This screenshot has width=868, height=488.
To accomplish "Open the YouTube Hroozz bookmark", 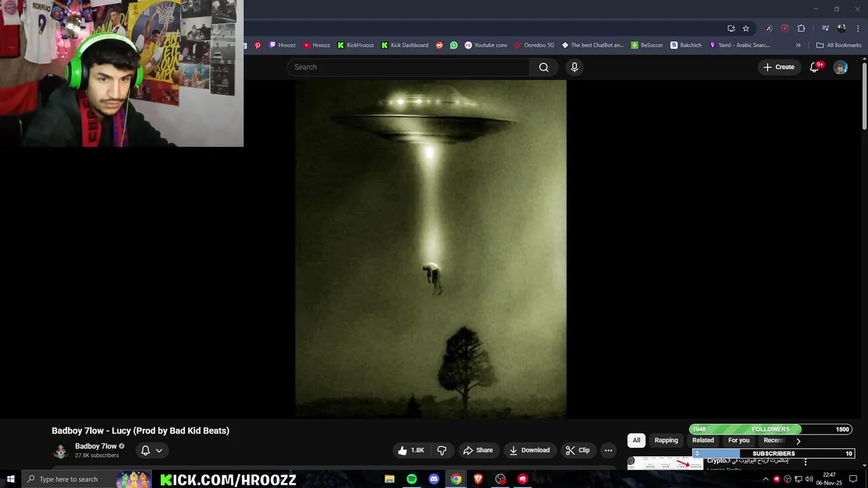I will pos(317,45).
